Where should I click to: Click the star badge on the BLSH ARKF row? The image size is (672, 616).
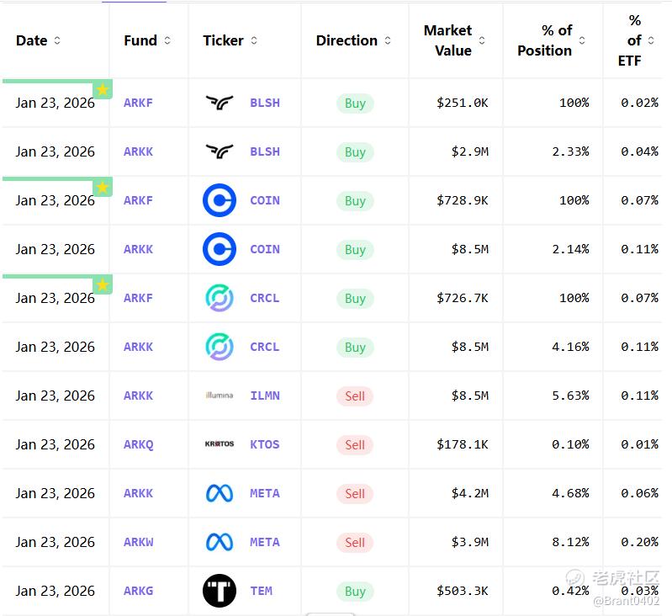tap(103, 89)
